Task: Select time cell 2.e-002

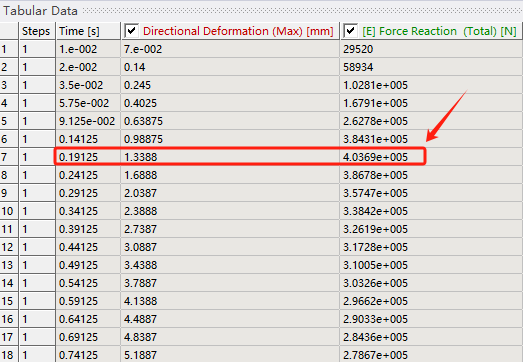Action: [88, 67]
